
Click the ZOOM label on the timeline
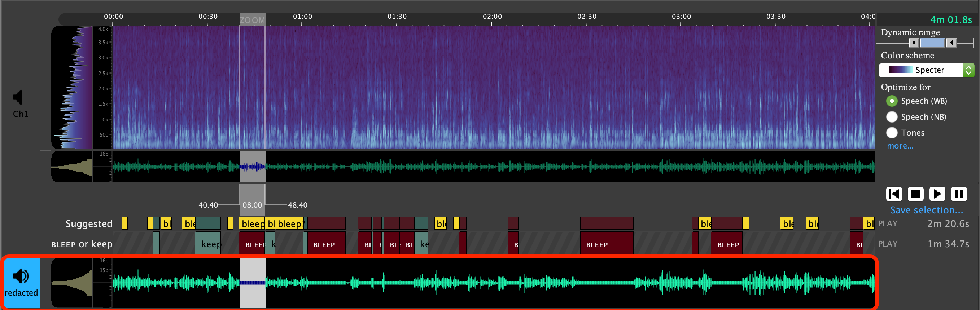point(252,20)
